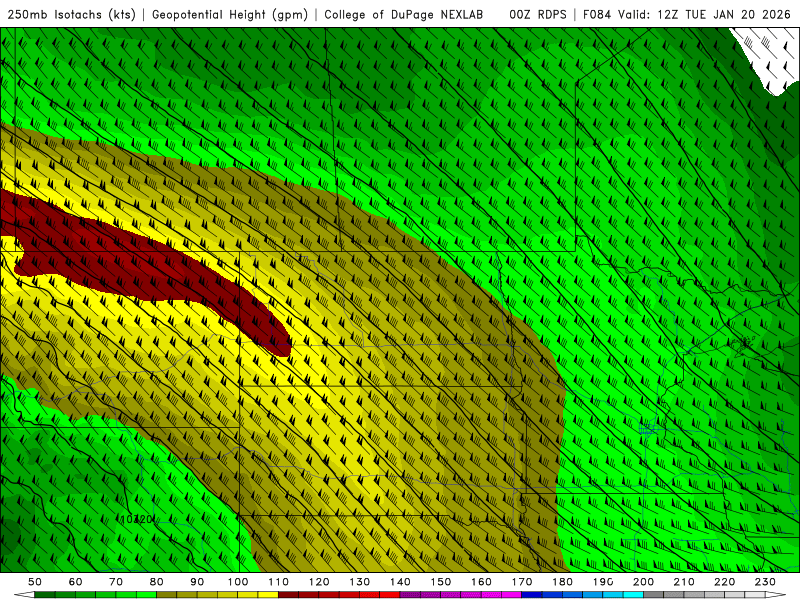Click the "F084" forecast hour label
The height and width of the screenshot is (600, 800).
coord(596,14)
